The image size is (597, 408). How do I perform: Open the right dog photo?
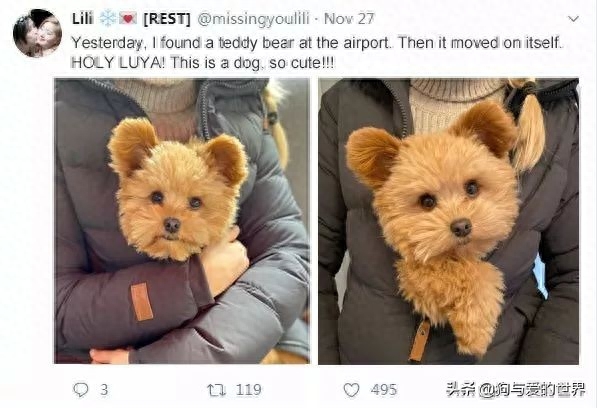pyautogui.click(x=449, y=221)
